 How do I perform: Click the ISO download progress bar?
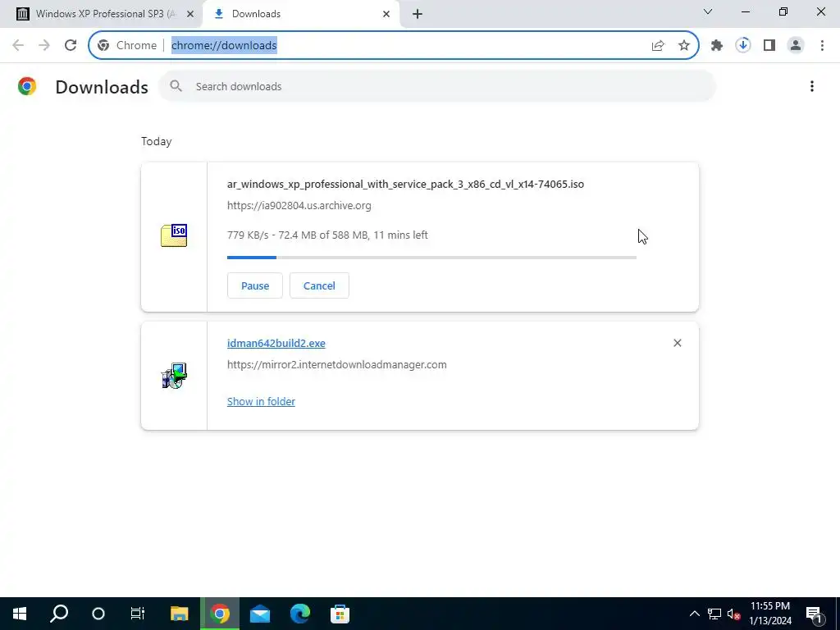[x=431, y=258]
